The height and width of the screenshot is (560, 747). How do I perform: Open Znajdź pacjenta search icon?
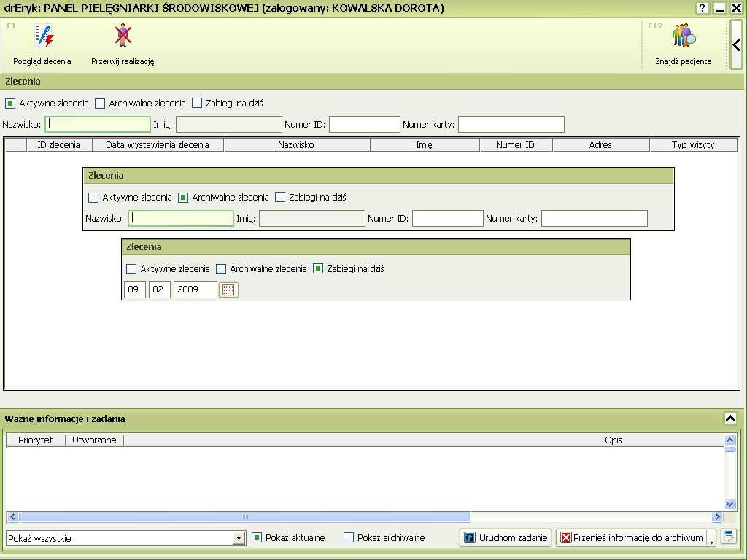click(x=684, y=36)
